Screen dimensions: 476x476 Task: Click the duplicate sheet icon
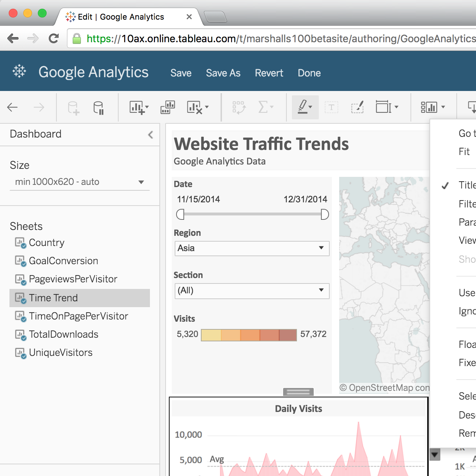click(167, 107)
